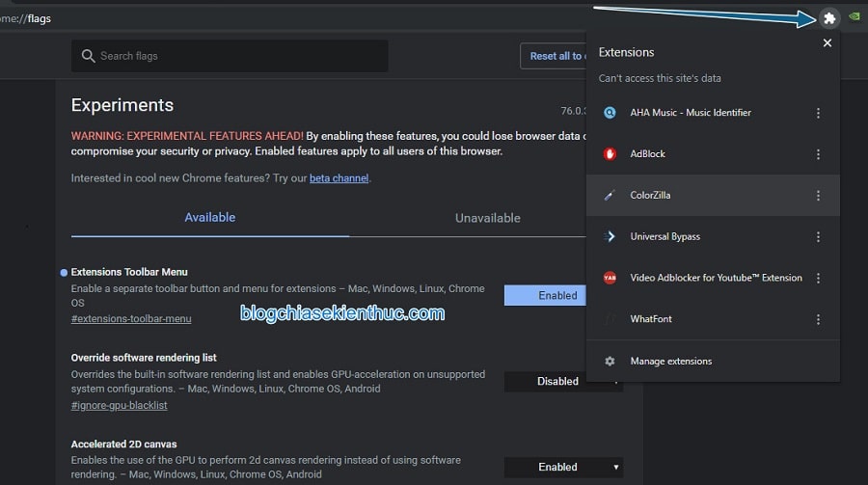Select the Universal Bypass entry

point(713,236)
